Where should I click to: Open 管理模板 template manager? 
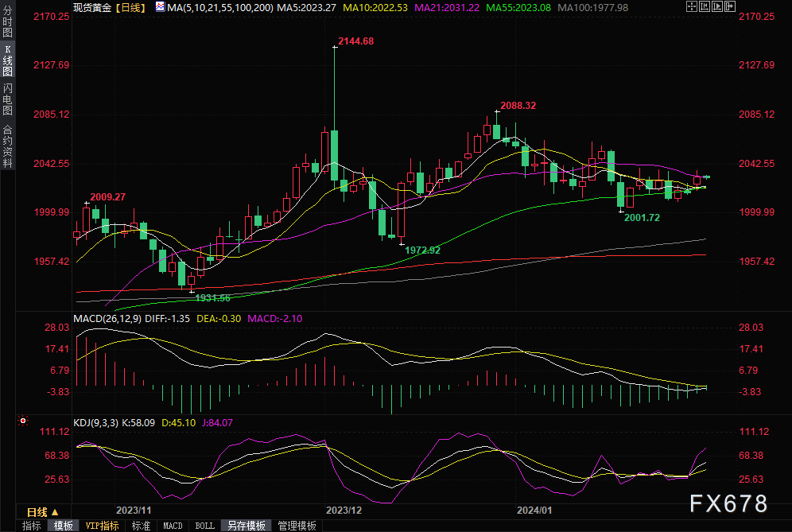(296, 526)
